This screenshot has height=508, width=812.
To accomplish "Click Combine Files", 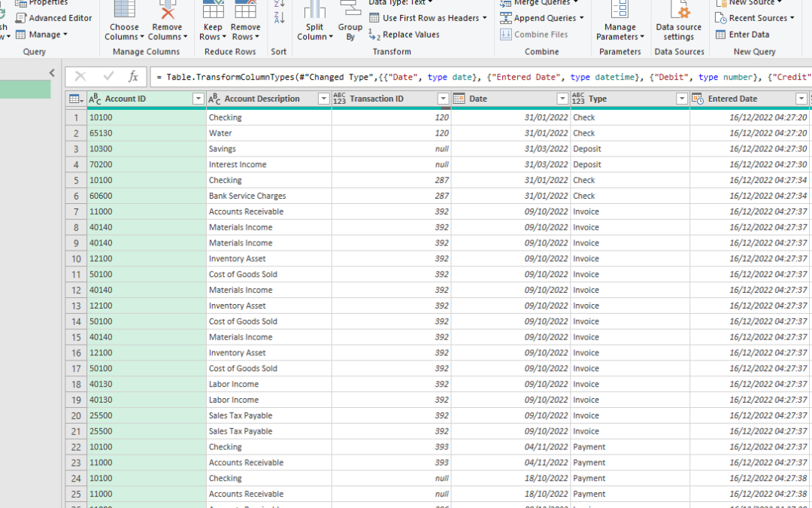I will 534,35.
